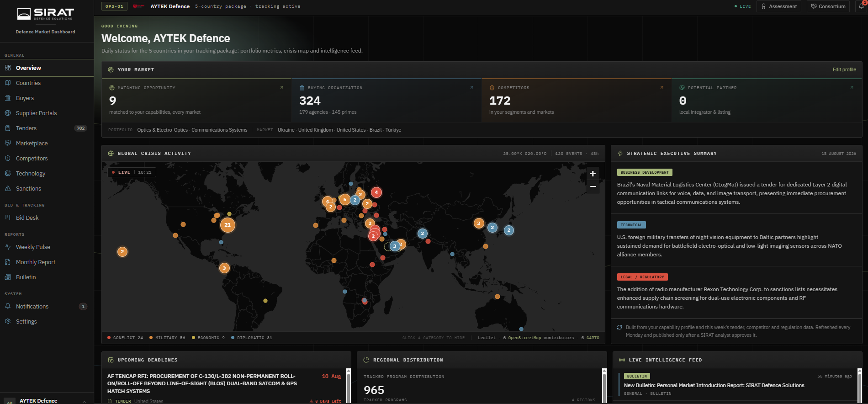The height and width of the screenshot is (404, 868).
Task: Select the LIVE status indicator in top bar
Action: (x=742, y=6)
